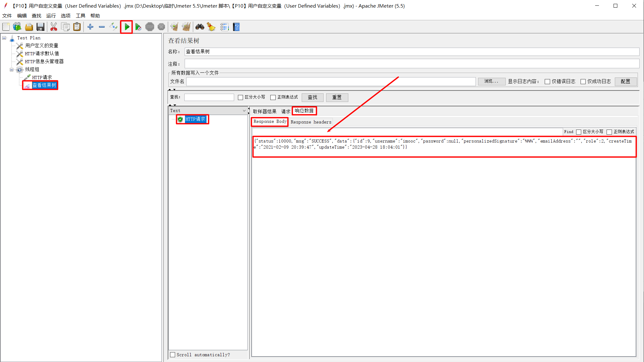644x362 pixels.
Task: Cut selected element with scissors icon
Action: coord(54,27)
